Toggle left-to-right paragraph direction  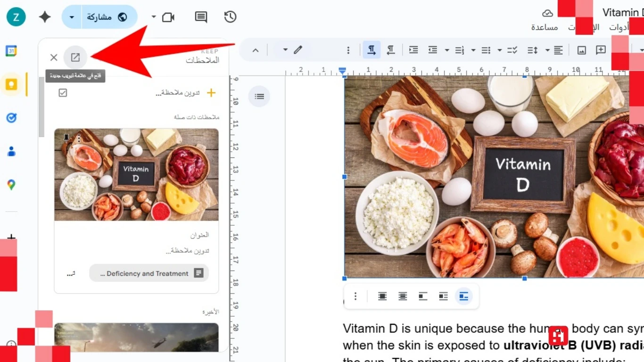click(x=372, y=50)
